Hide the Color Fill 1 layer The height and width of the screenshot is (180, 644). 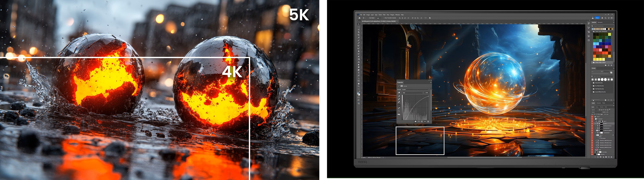592,155
